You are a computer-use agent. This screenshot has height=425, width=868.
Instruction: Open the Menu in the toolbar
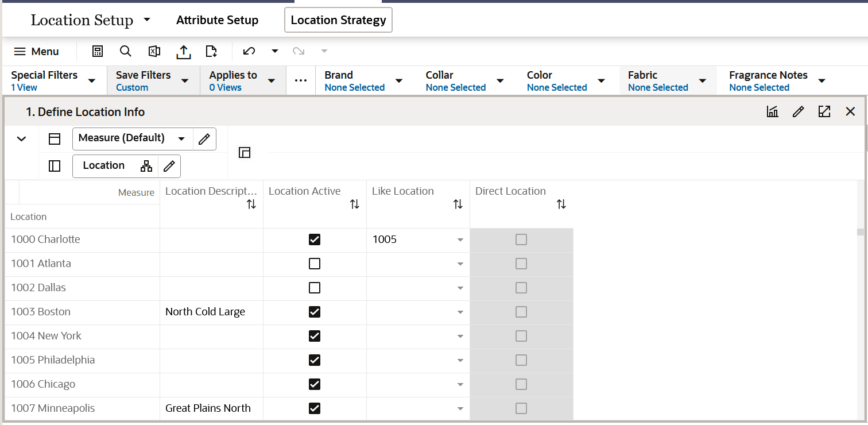coord(37,51)
